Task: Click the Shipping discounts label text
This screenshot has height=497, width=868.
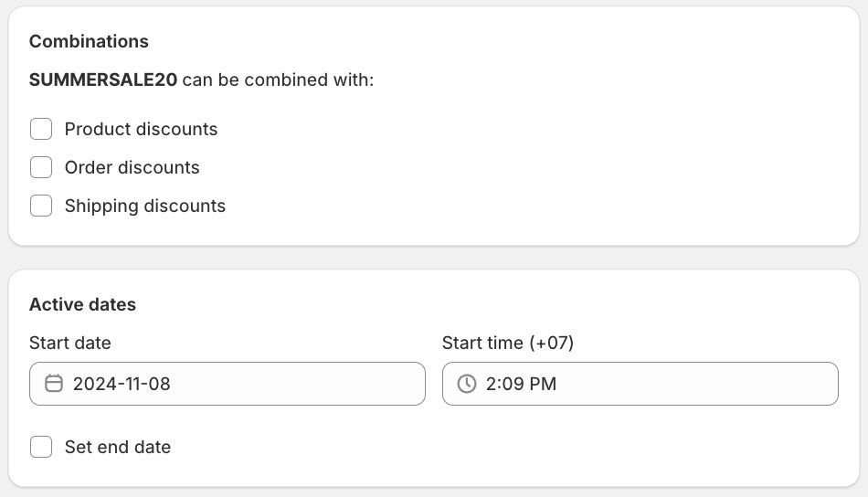Action: [144, 206]
